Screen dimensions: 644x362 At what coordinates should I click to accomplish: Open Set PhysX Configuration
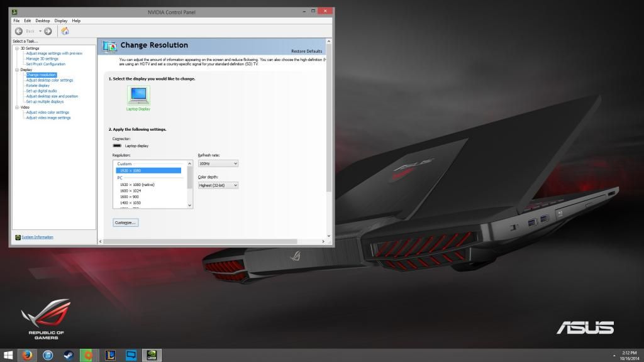point(45,64)
